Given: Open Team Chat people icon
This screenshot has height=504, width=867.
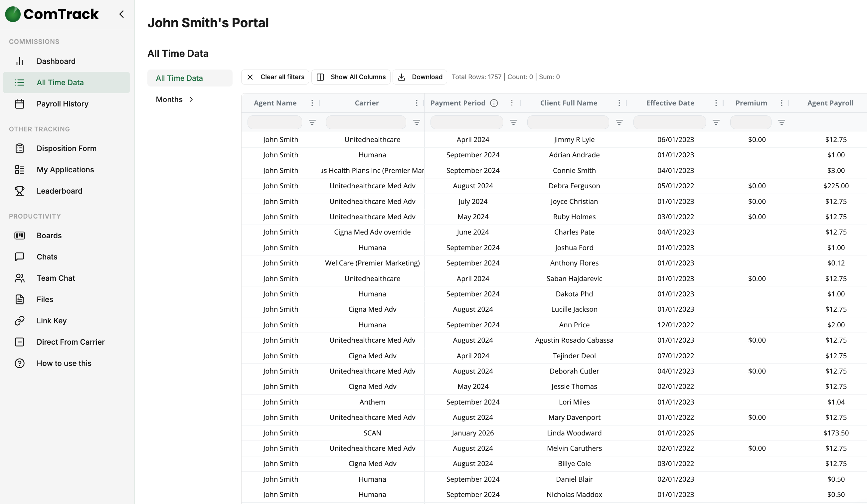Looking at the screenshot, I should (x=20, y=278).
